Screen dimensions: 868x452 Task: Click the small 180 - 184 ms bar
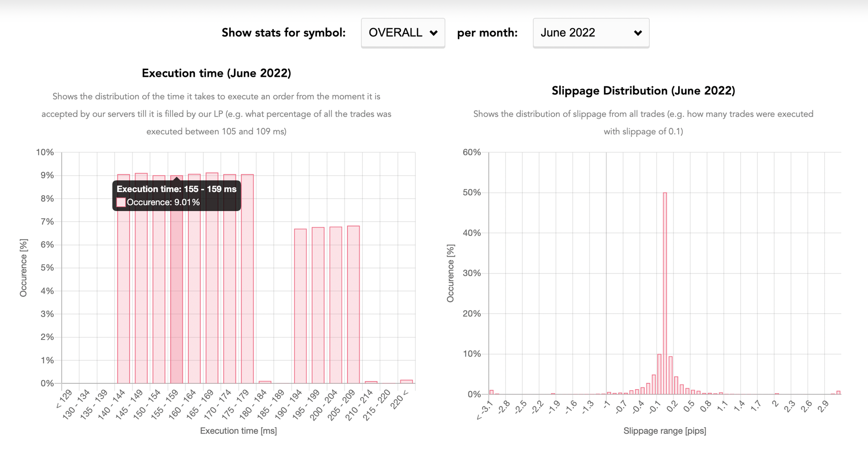[x=265, y=382]
